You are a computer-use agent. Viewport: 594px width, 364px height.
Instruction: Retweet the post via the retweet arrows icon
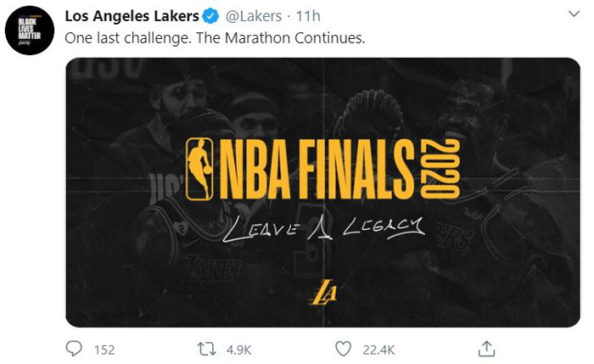point(206,350)
